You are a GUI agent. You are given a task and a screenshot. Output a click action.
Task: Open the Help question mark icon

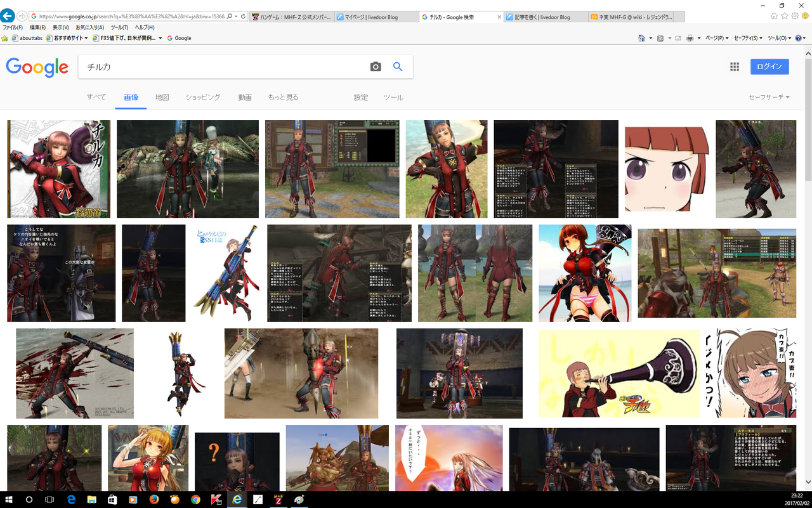tap(799, 38)
